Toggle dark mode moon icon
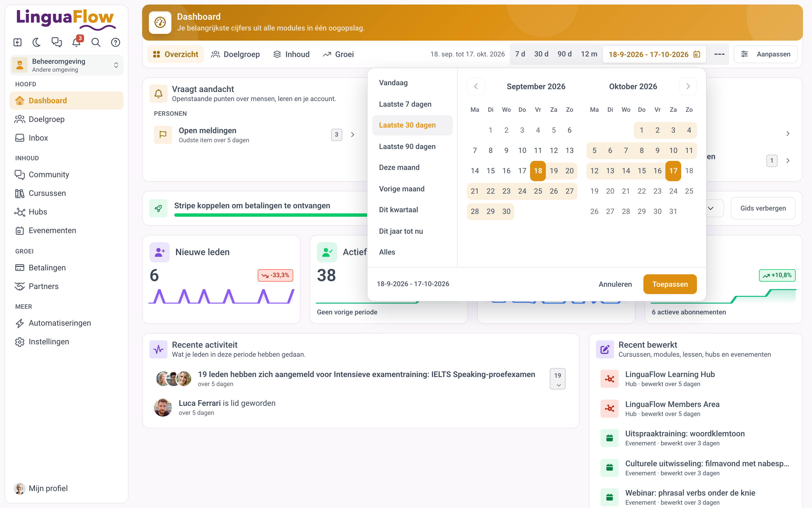Viewport: 812px width, 508px height. tap(37, 42)
